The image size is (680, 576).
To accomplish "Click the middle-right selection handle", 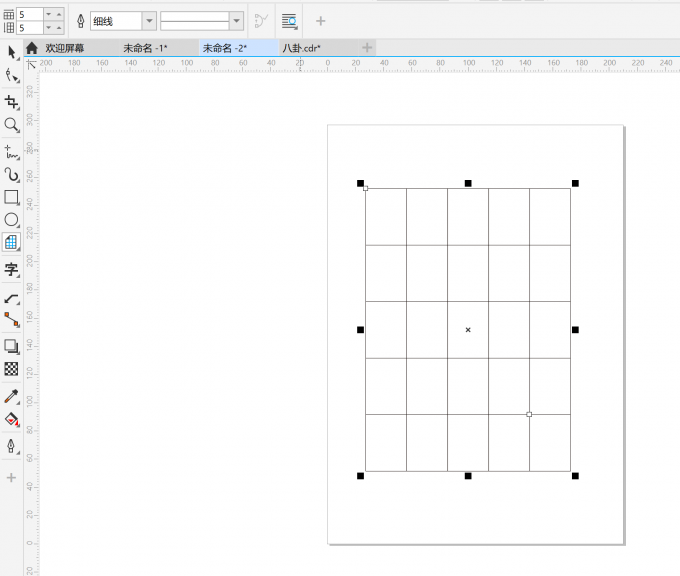I will pos(575,330).
